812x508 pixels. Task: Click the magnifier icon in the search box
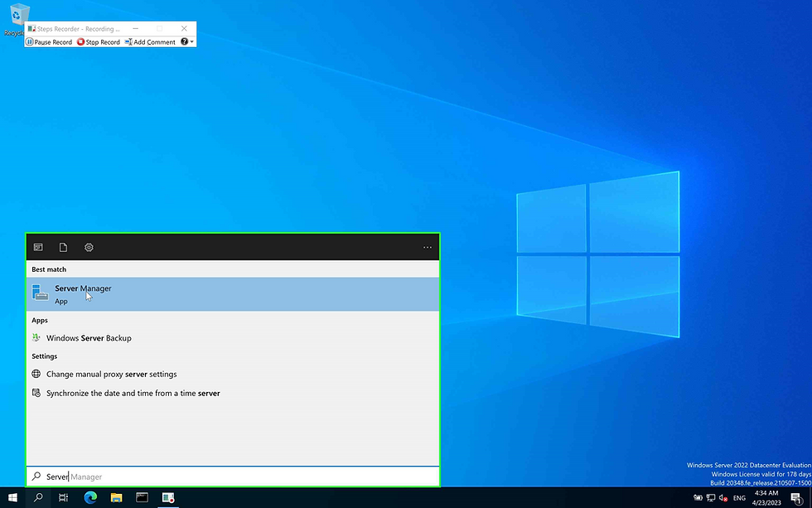pyautogui.click(x=36, y=477)
